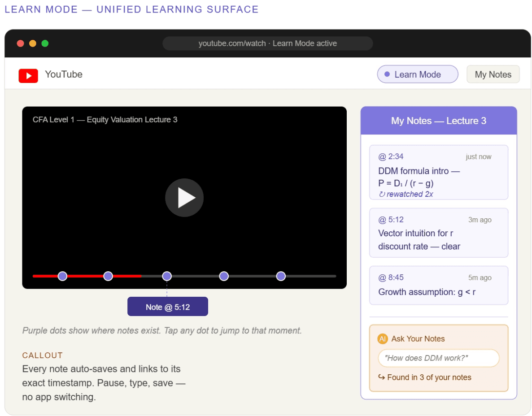The image size is (532, 416).
Task: Click the green maximize window dot
Action: [45, 43]
